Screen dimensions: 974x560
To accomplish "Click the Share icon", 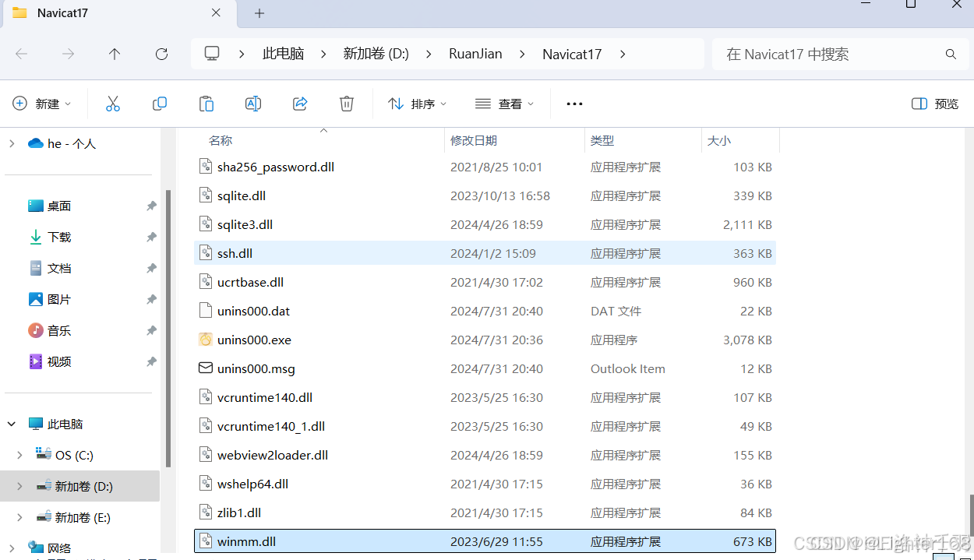I will pyautogui.click(x=299, y=103).
